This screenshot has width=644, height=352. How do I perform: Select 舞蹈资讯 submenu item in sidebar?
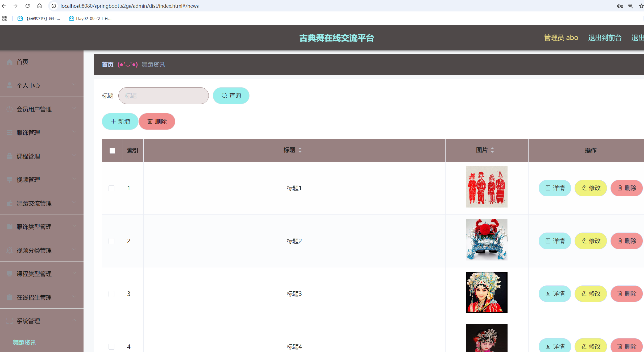click(x=42, y=342)
